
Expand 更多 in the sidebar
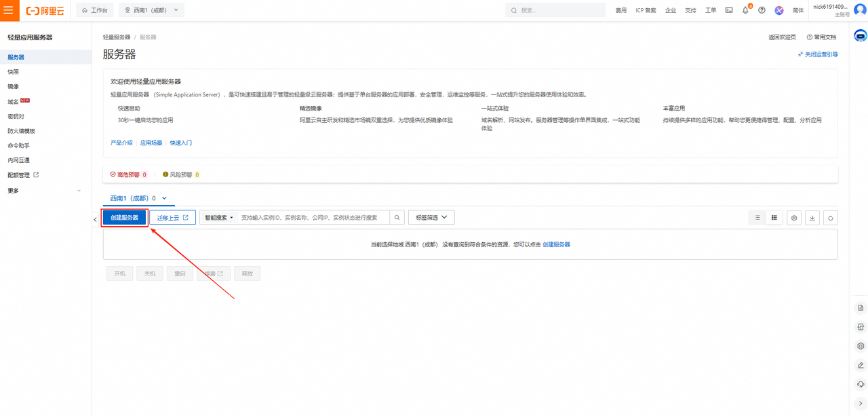45,191
